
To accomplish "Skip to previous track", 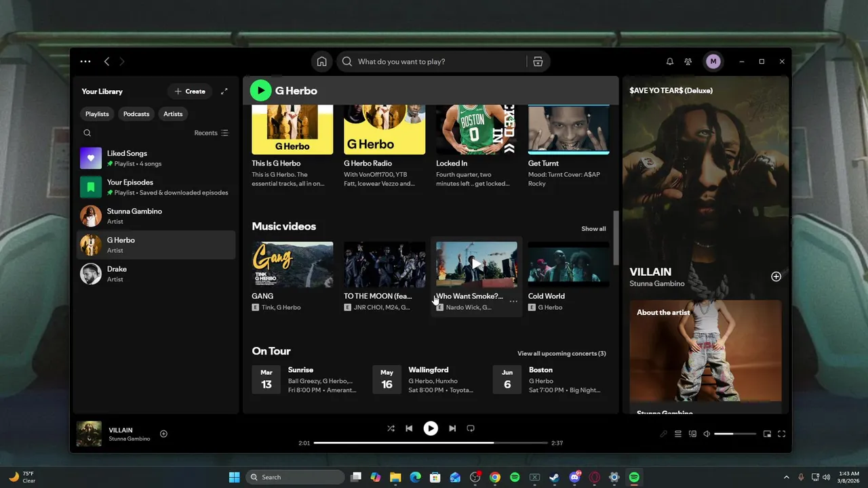I will pos(409,428).
